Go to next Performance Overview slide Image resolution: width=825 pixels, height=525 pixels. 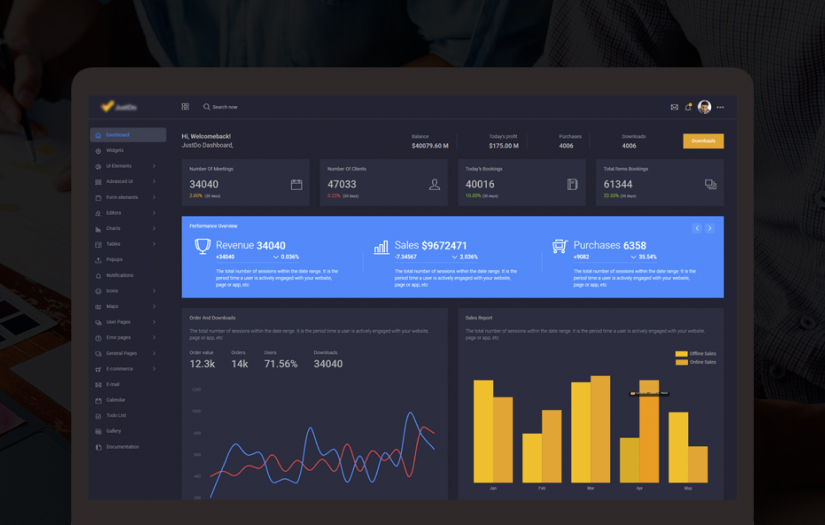(x=710, y=228)
